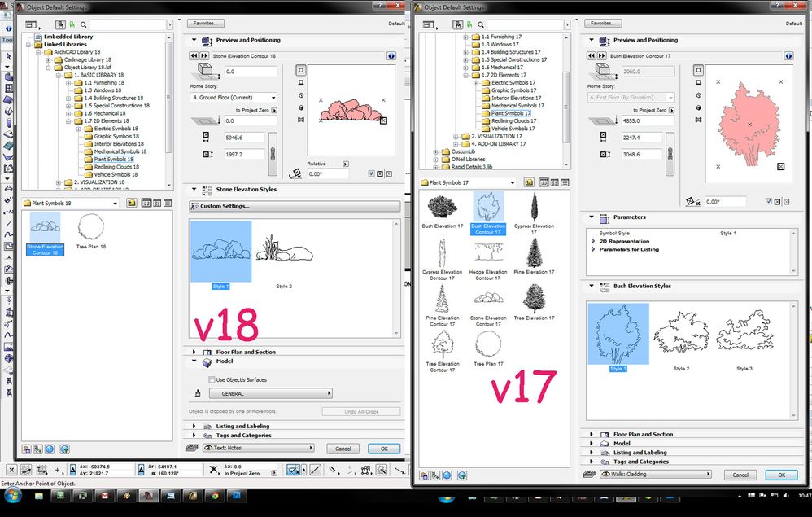The width and height of the screenshot is (812, 517).
Task: Select Pine Elevation 17 object
Action: click(534, 256)
